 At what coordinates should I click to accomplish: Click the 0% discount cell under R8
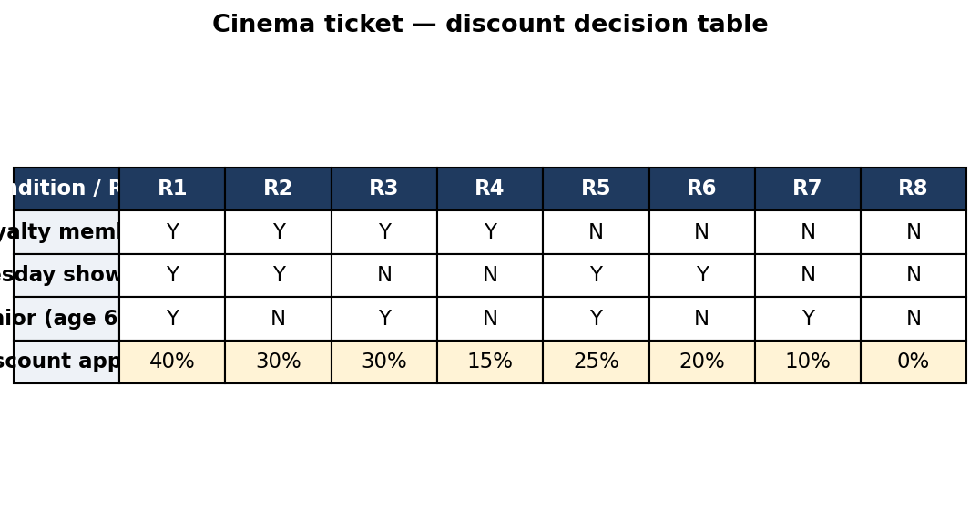click(x=914, y=362)
